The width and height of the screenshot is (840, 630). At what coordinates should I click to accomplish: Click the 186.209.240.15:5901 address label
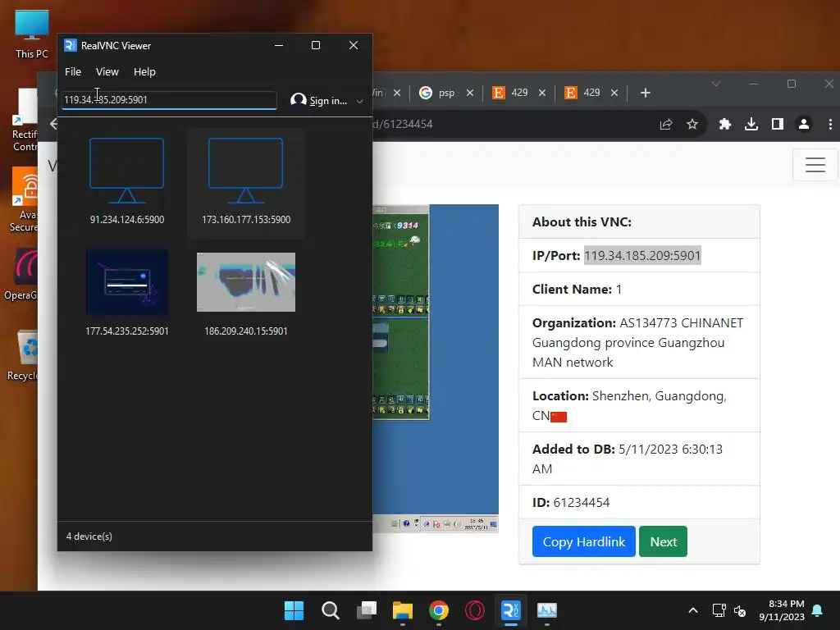click(x=246, y=331)
